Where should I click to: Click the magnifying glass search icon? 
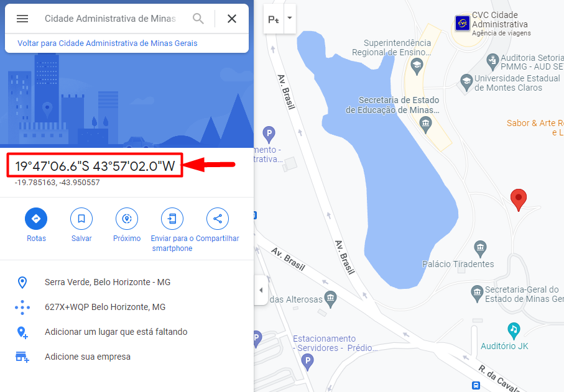click(x=198, y=19)
